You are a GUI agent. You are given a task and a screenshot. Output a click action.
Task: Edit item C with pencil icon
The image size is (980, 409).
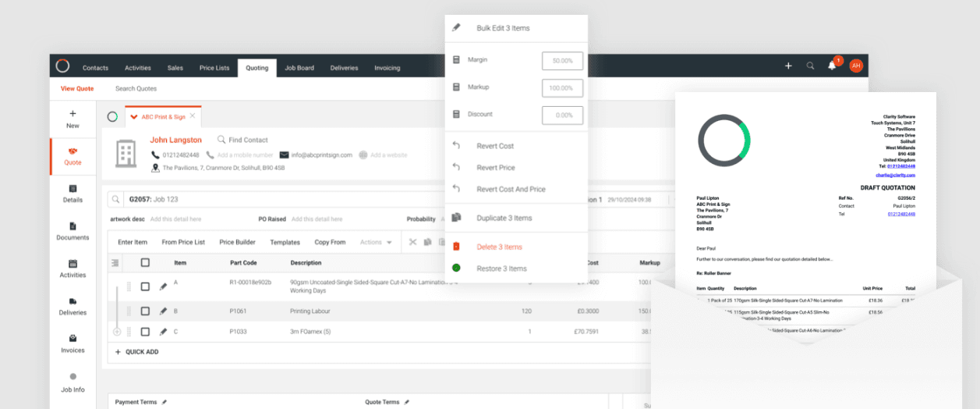163,332
